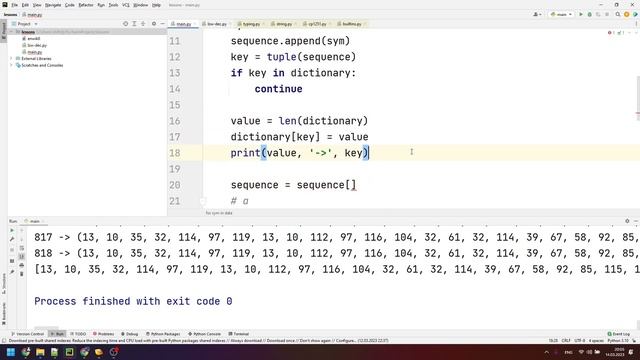This screenshot has height=360, width=640.
Task: Toggle the Project tool window side tab
Action: [x=4, y=31]
